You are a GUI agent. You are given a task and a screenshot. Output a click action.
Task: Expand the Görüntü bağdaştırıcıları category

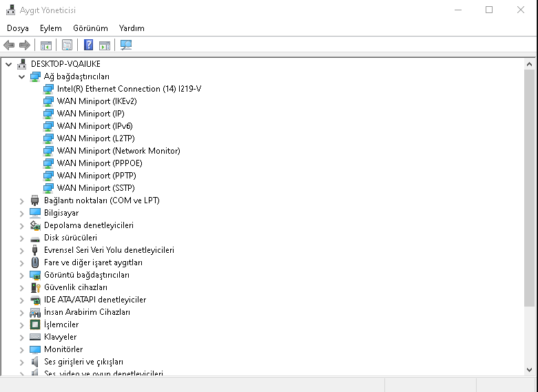pyautogui.click(x=21, y=276)
